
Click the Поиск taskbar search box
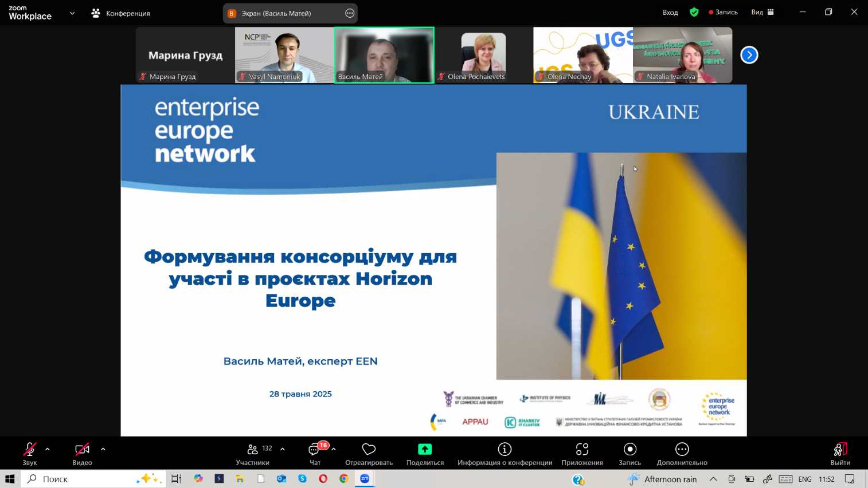click(x=93, y=479)
